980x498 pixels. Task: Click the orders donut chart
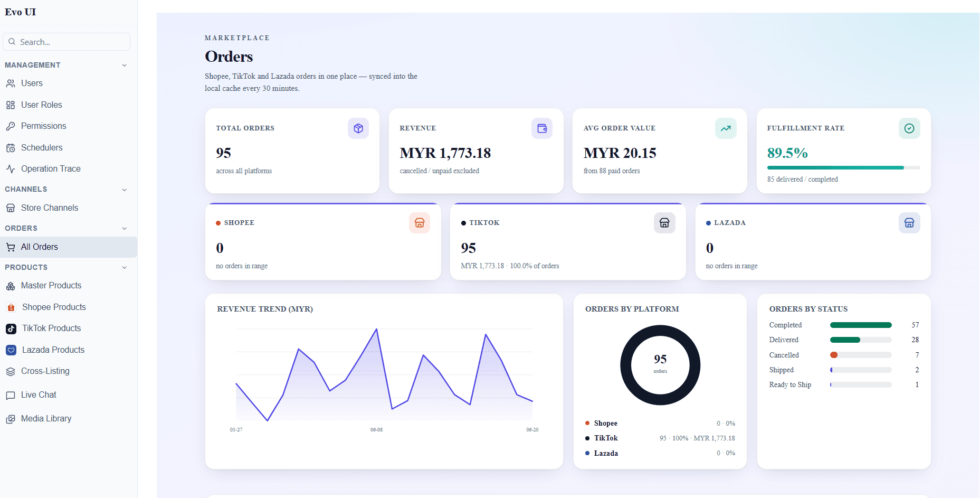(x=660, y=365)
